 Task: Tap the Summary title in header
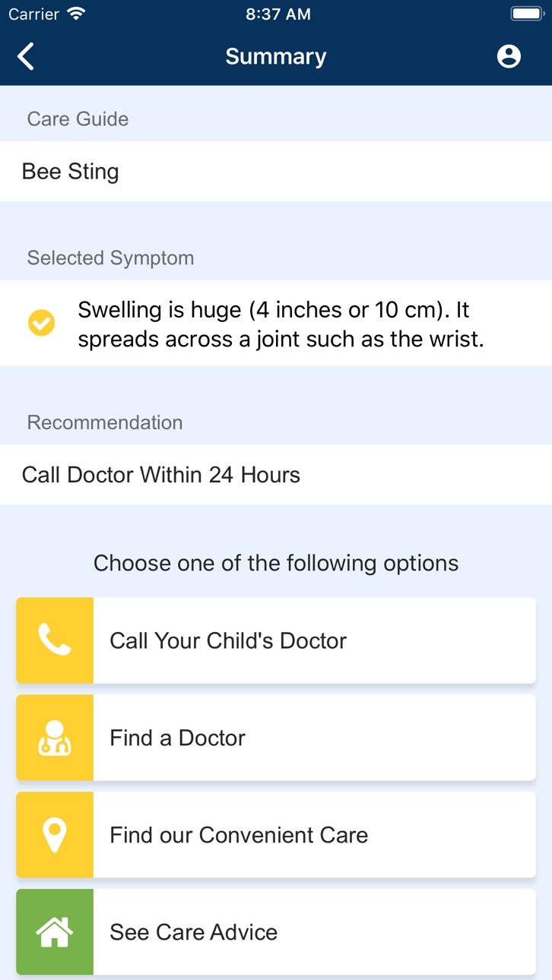pyautogui.click(x=276, y=56)
